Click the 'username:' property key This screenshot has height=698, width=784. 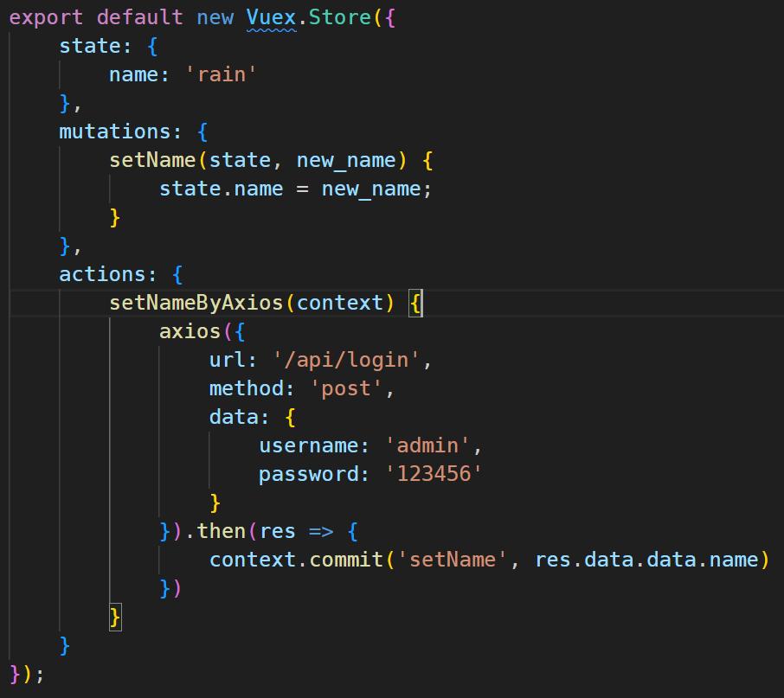click(x=314, y=445)
